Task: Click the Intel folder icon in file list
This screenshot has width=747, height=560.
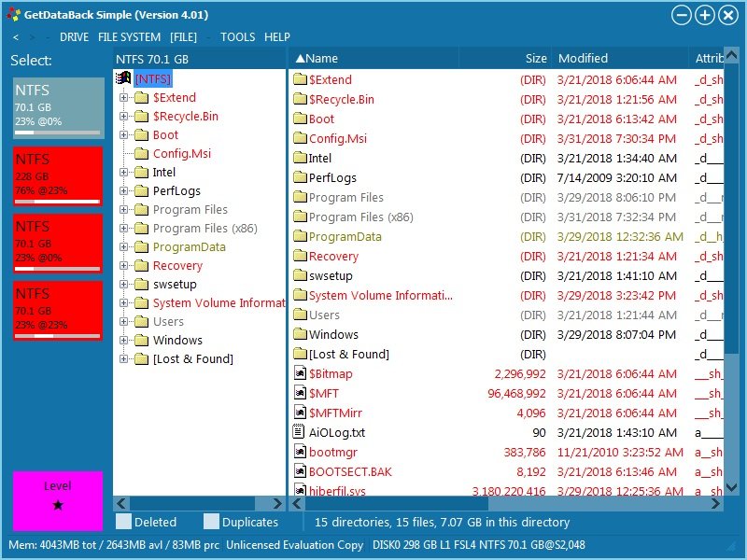Action: [x=300, y=158]
